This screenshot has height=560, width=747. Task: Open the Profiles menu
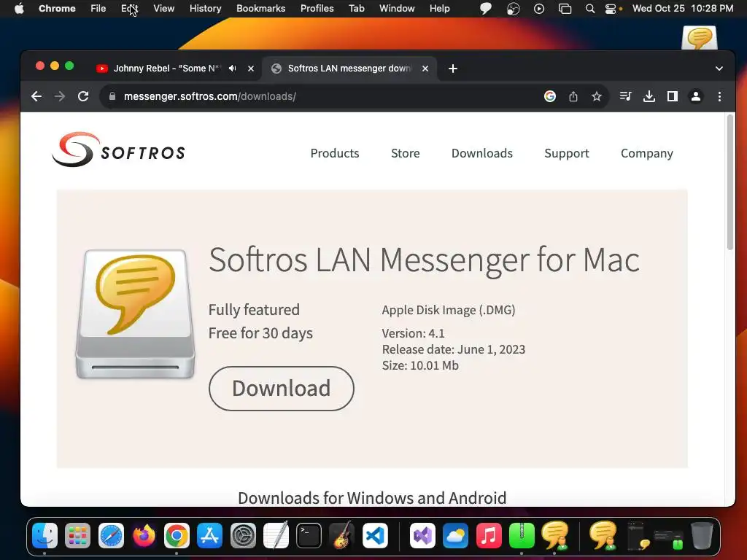pyautogui.click(x=317, y=9)
